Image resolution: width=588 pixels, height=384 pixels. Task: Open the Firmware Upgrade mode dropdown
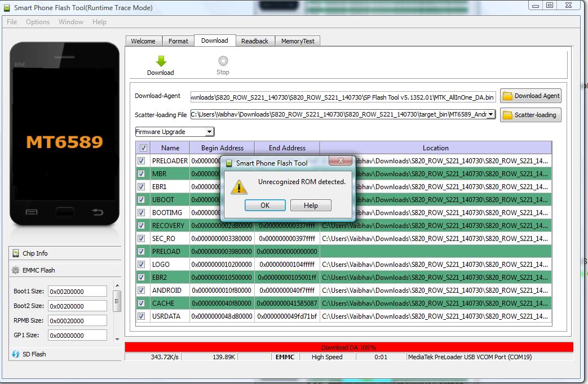pyautogui.click(x=175, y=132)
